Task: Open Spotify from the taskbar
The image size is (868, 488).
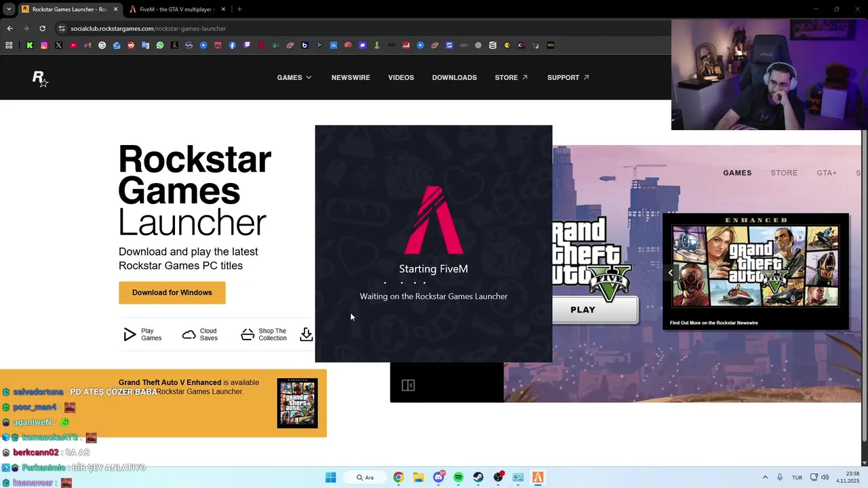Action: [458, 477]
